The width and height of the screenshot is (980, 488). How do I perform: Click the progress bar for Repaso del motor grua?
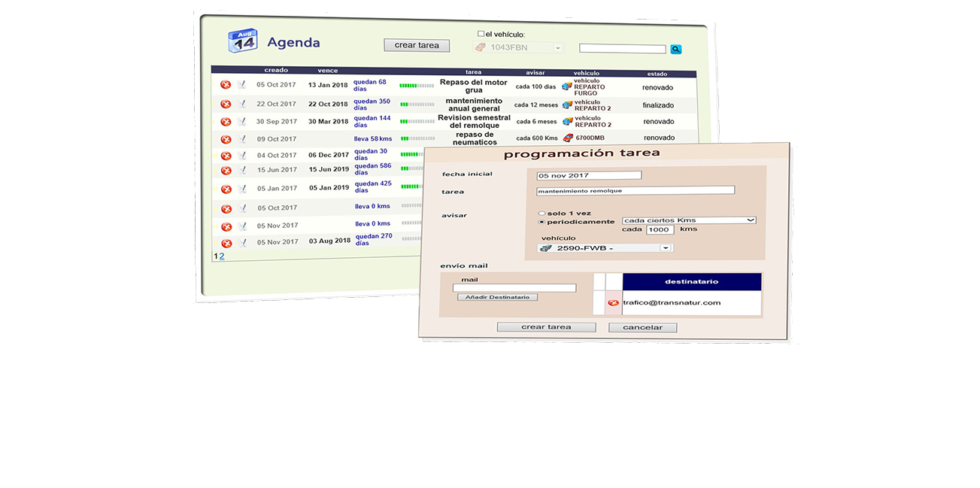click(x=416, y=86)
